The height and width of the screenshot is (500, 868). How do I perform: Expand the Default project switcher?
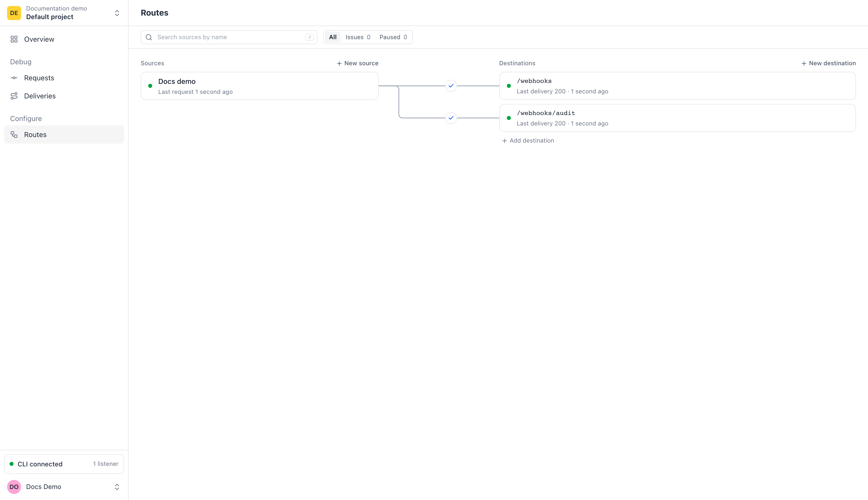point(64,13)
